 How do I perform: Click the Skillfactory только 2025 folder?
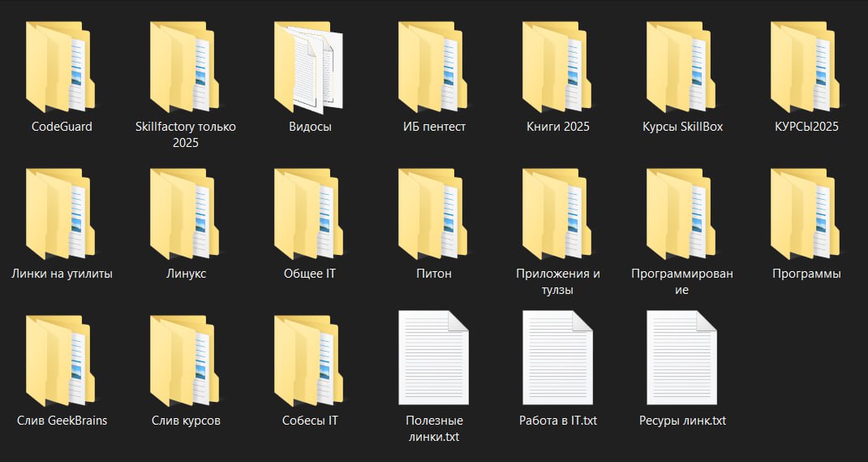tap(185, 67)
